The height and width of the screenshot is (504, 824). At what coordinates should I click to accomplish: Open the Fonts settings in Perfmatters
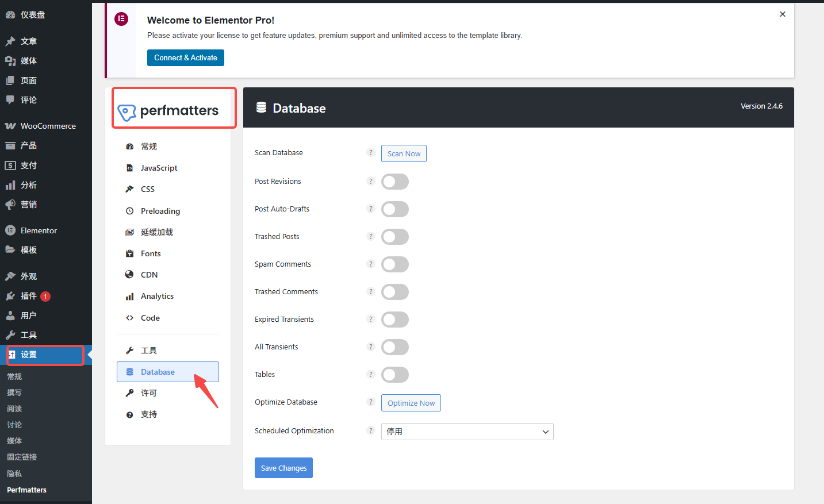(151, 253)
